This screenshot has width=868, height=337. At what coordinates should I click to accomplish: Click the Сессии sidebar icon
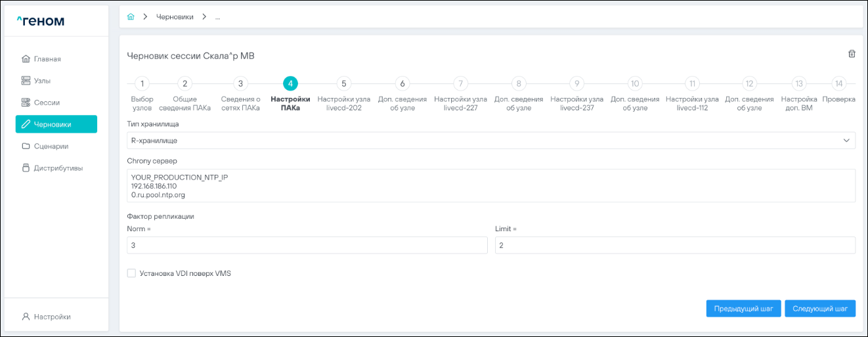(x=26, y=102)
